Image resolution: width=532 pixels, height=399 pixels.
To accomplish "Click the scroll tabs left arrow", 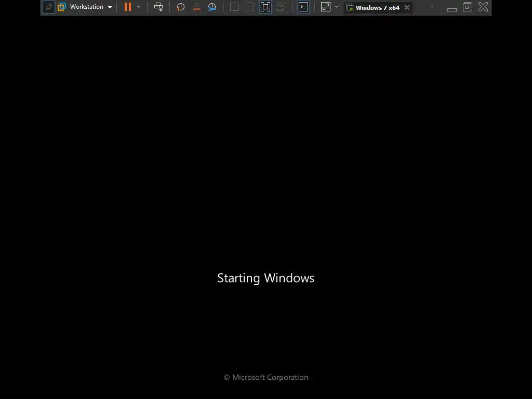I will click(x=432, y=7).
